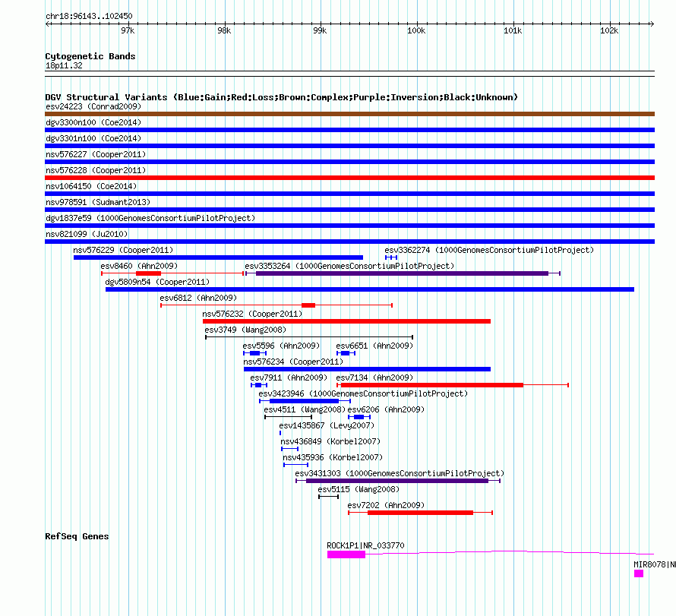Select nsv576232 (Cooper2011) label
The image size is (676, 616).
[x=252, y=314]
